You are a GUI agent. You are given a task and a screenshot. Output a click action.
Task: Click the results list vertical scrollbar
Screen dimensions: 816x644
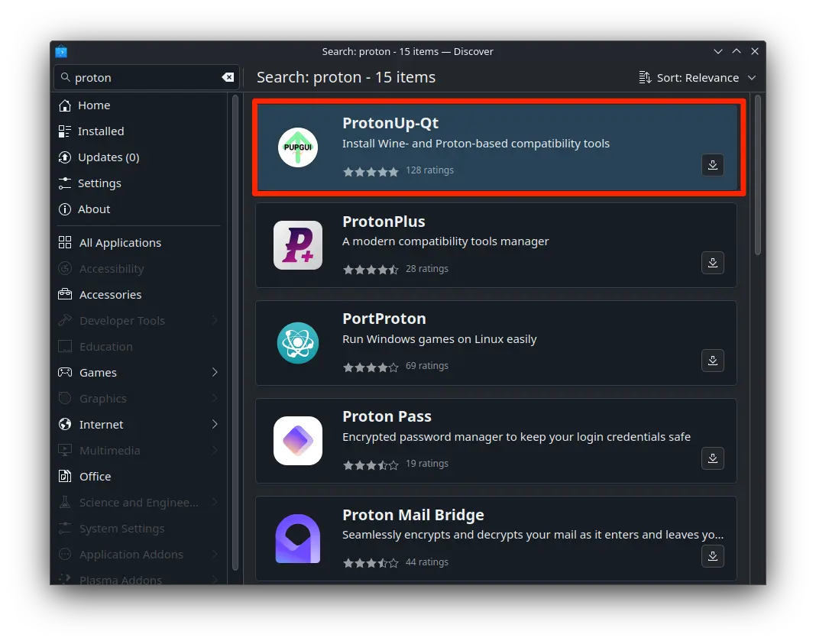click(758, 175)
